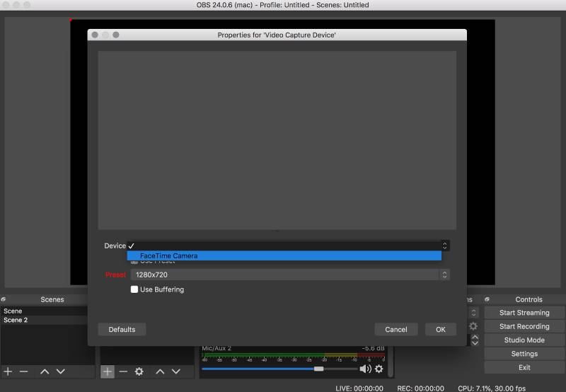Add a new scene with plus icon
566x392 pixels.
tap(8, 371)
